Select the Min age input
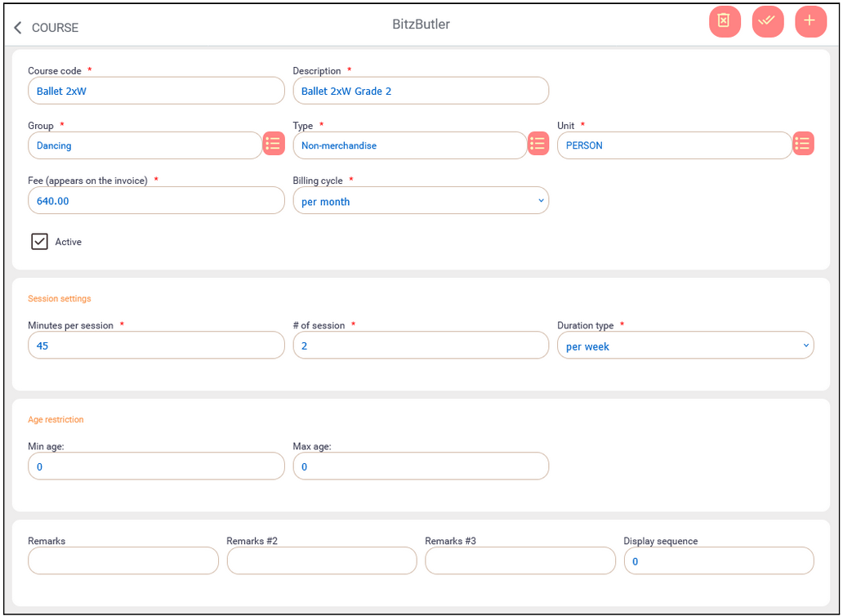The height and width of the screenshot is (616, 843). pos(155,466)
